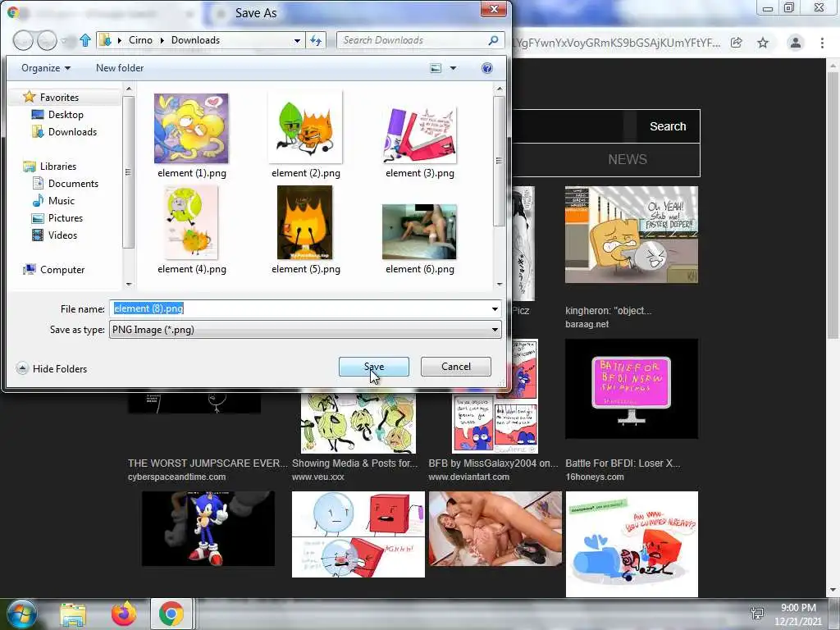The width and height of the screenshot is (840, 630).
Task: Click the blue up-folder arrow
Action: [x=84, y=40]
